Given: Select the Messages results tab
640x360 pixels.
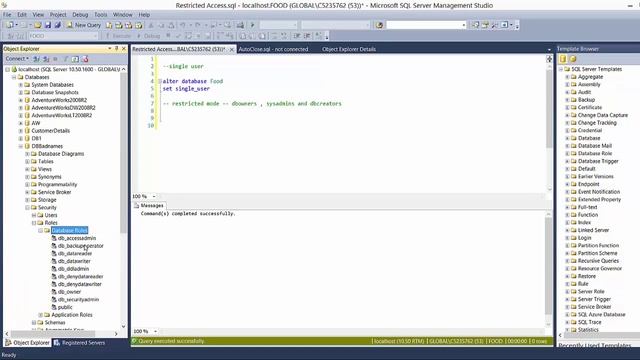Looking at the screenshot, I should pos(149,206).
